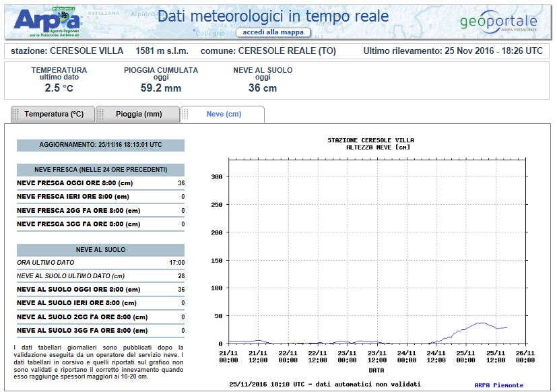This screenshot has width=557, height=392.
Task: Click the 36 cm snow depth summary value
Action: 263,88
